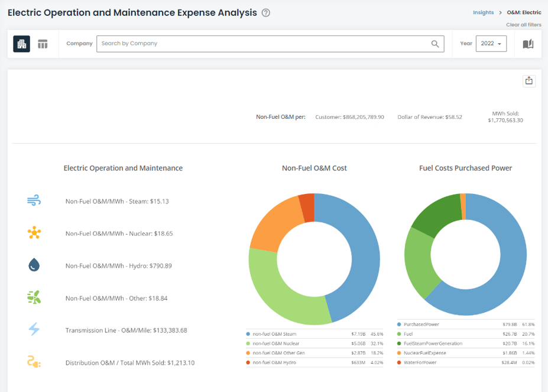Click the dark green FuelSteamPowerGeneration legend dot
The width and height of the screenshot is (548, 392).
[x=399, y=344]
